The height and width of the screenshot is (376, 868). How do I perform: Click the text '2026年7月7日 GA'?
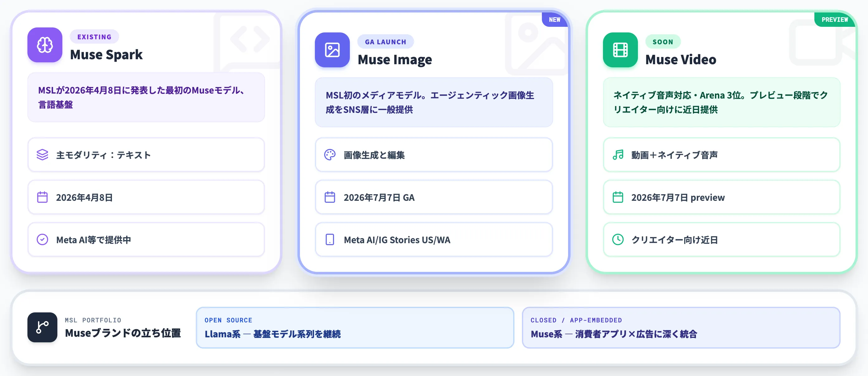click(x=379, y=197)
